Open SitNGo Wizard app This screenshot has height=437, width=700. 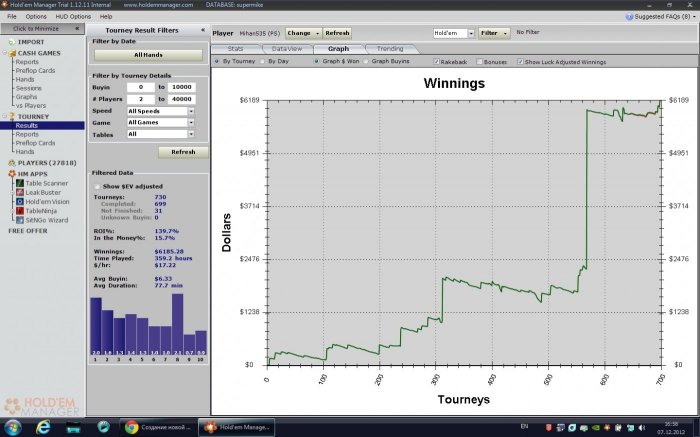point(42,220)
